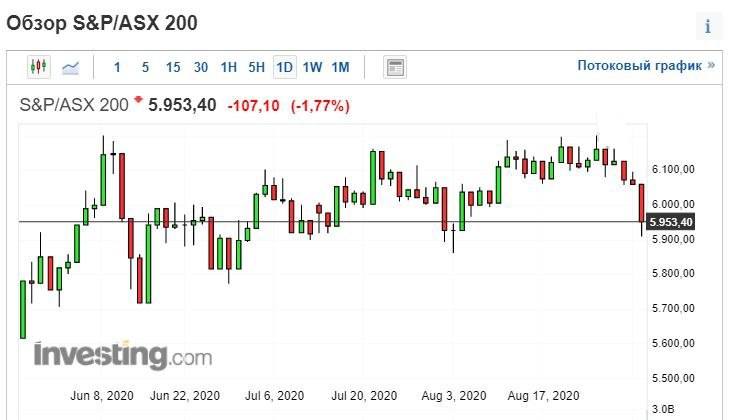Open the news panel icon in toolbar
Image resolution: width=732 pixels, height=420 pixels.
click(x=395, y=67)
